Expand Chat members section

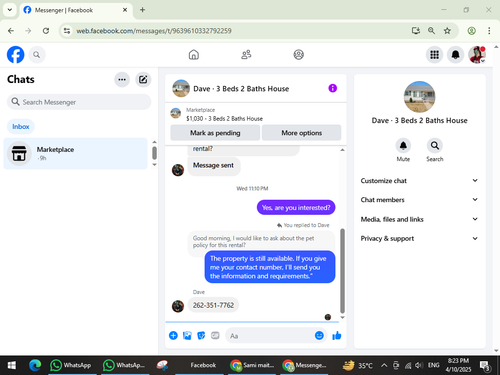coord(419,200)
